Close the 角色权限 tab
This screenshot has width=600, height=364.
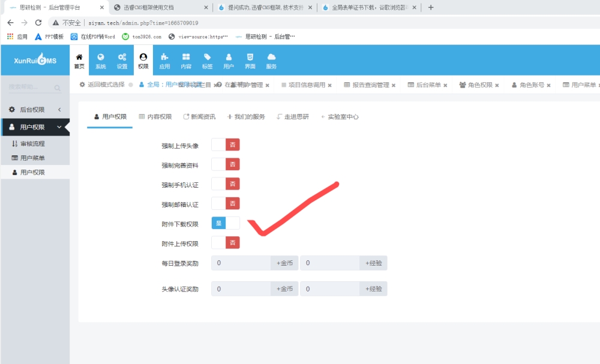497,85
